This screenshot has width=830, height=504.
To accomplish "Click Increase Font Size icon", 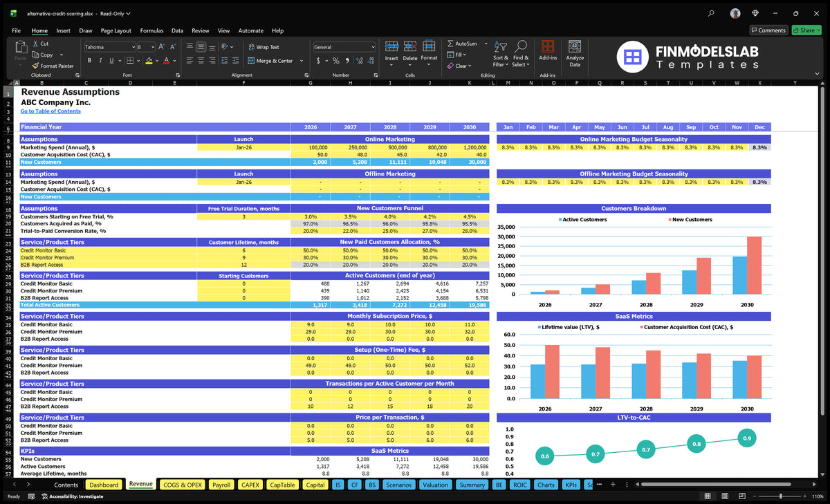I will pyautogui.click(x=163, y=47).
